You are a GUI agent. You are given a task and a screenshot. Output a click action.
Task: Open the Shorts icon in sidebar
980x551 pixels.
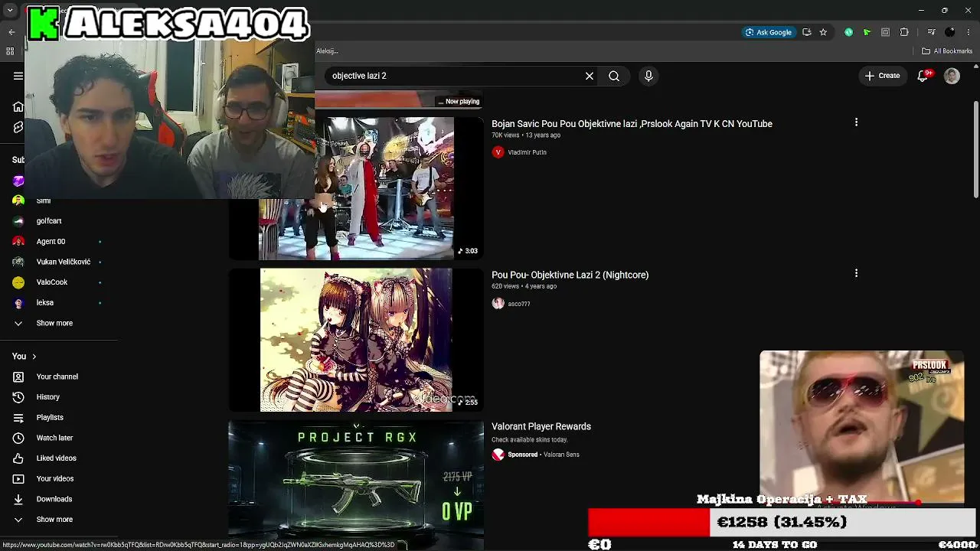click(18, 127)
